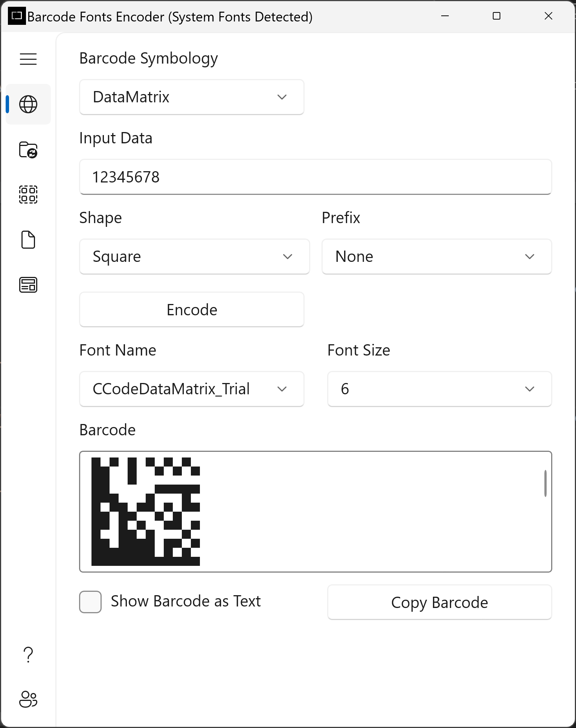
Task: Open the folder sync sidebar icon
Action: [28, 150]
